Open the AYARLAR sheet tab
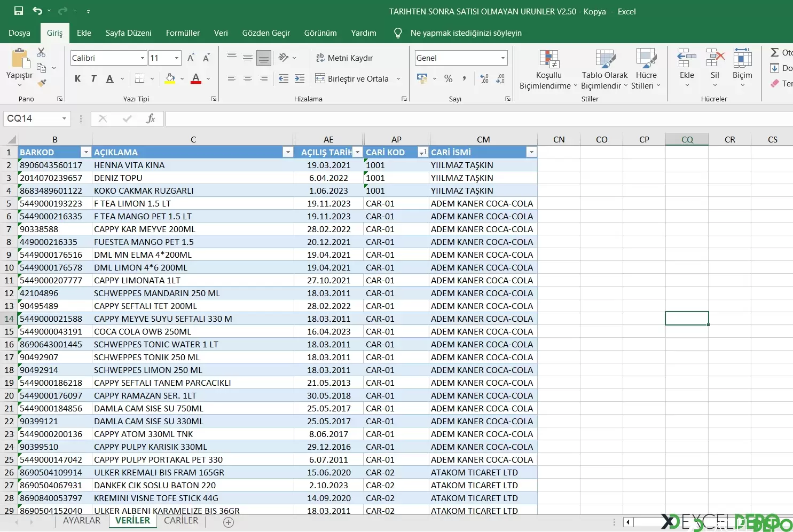Viewport: 793px width, 532px height. (82, 521)
